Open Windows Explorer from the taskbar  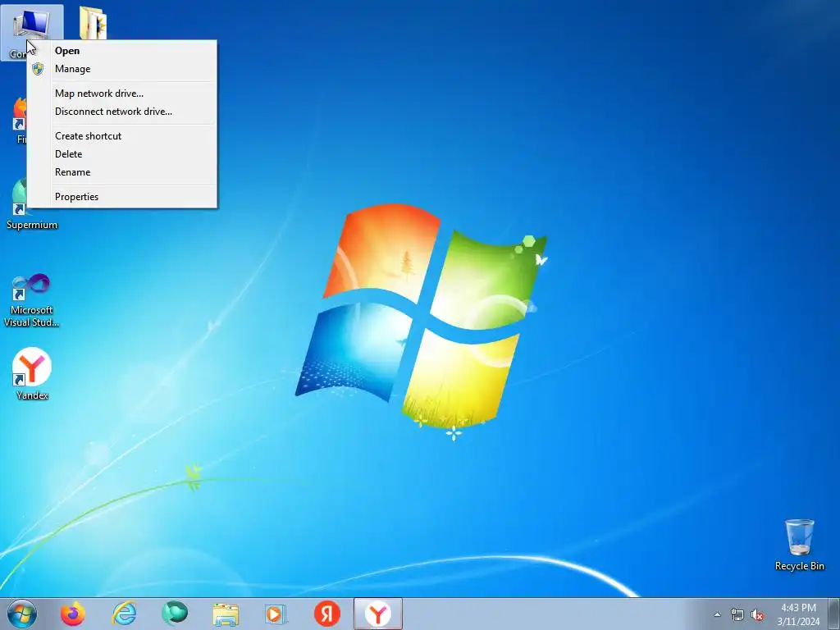pos(226,614)
